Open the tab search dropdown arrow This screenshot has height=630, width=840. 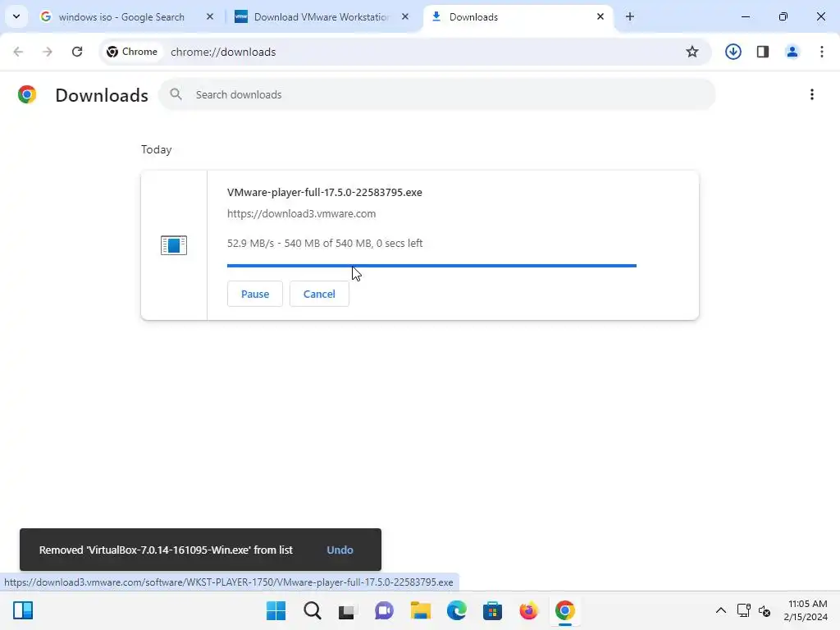tap(16, 16)
